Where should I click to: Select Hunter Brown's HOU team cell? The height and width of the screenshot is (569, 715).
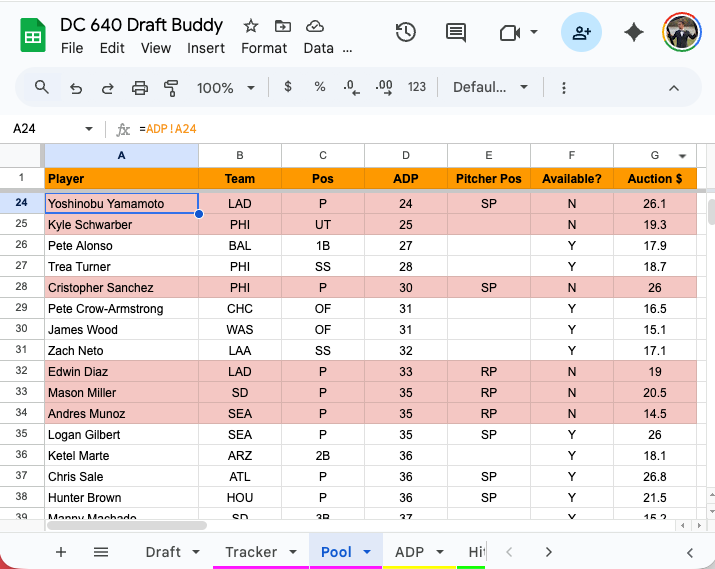(240, 497)
